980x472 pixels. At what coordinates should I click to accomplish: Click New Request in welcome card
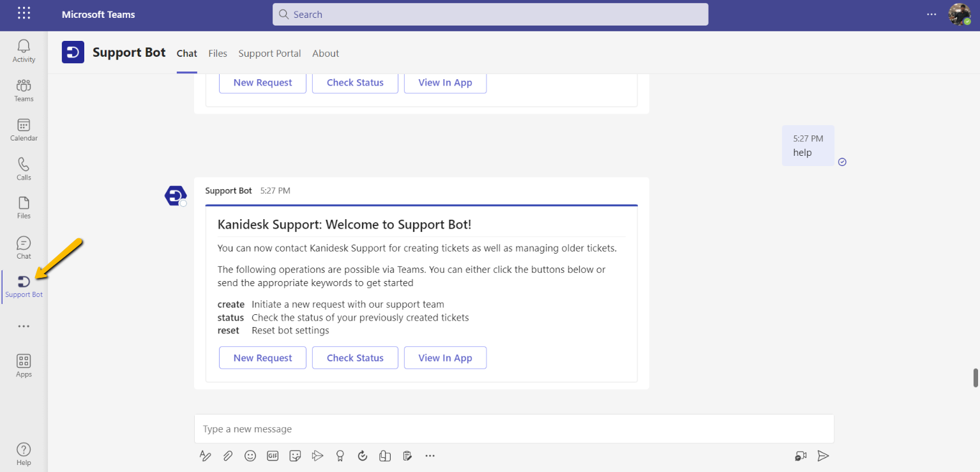(262, 358)
